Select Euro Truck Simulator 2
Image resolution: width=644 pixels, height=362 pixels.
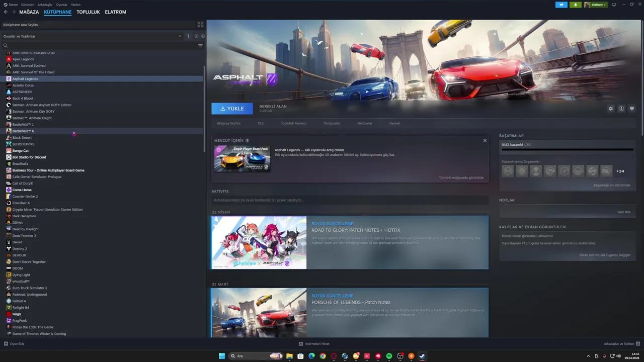click(x=30, y=288)
